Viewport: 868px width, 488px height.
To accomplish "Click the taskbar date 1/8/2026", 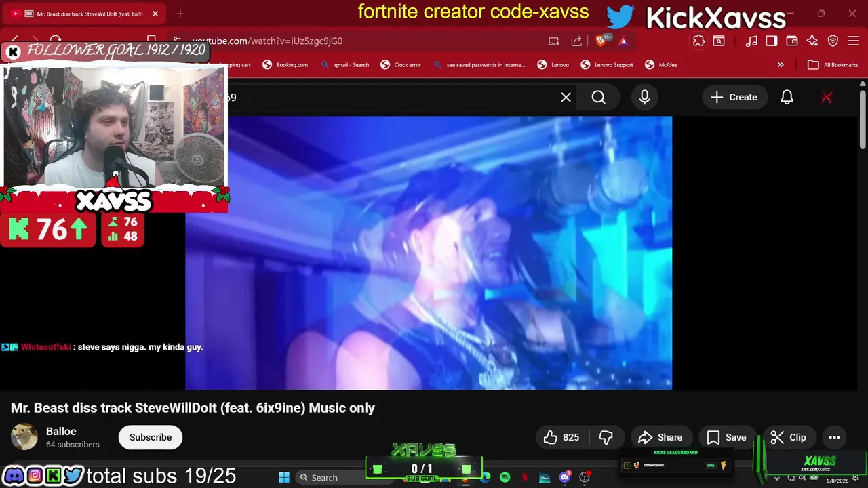I will point(837,481).
